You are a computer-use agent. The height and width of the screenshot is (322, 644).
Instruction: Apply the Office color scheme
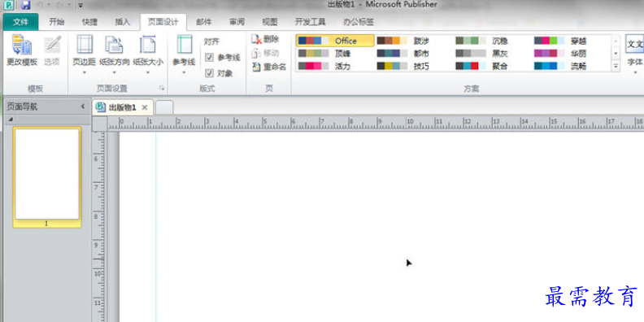pyautogui.click(x=335, y=41)
